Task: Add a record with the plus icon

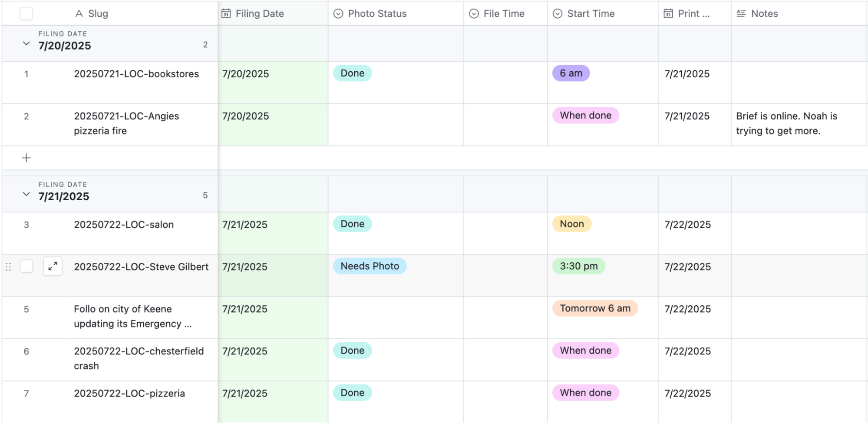Action: (x=26, y=158)
